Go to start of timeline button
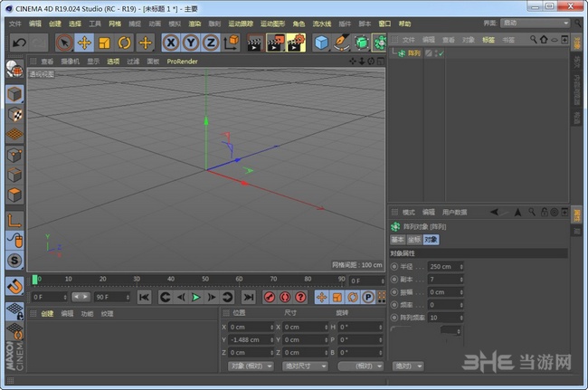The image size is (588, 390). pos(145,298)
